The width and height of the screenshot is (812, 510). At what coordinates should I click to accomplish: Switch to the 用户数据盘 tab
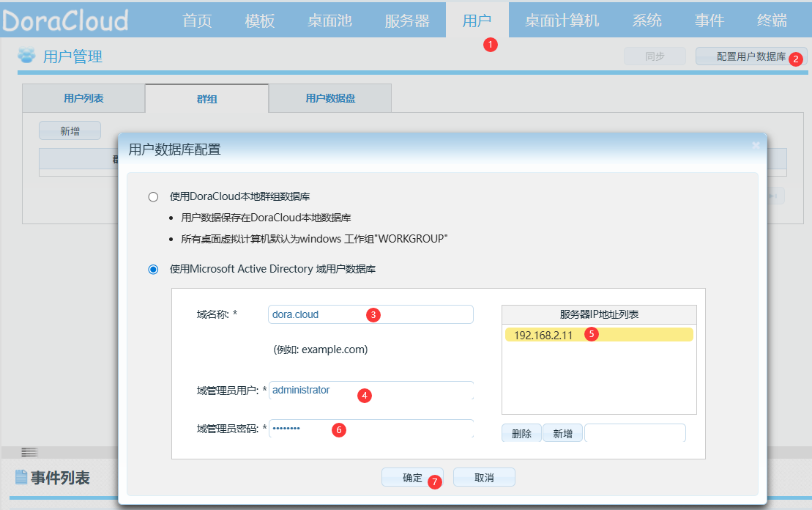(x=330, y=98)
